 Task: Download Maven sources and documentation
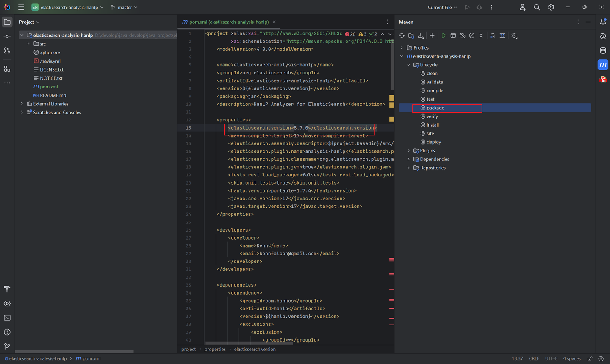pos(421,36)
